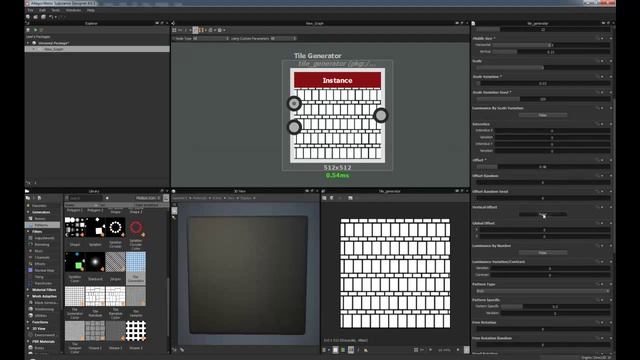Viewport: 640px width, 360px height.
Task: Click the Instance node title bar
Action: coord(337,80)
